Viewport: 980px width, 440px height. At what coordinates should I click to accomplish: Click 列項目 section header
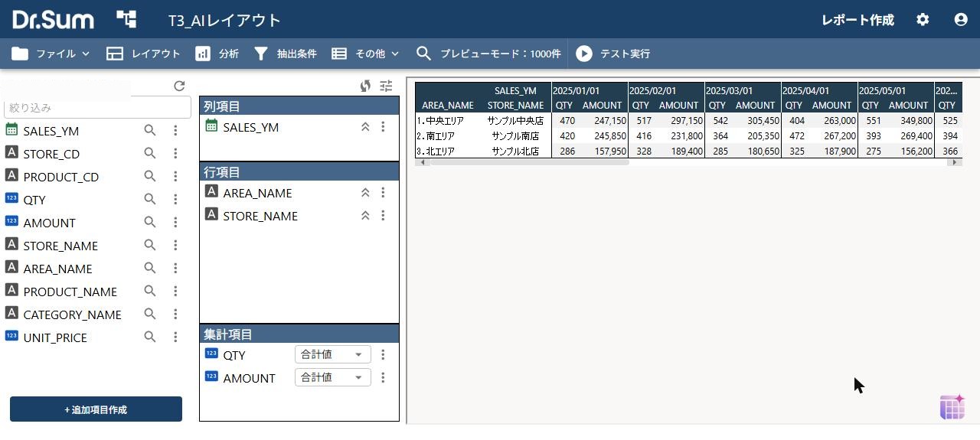click(x=299, y=106)
